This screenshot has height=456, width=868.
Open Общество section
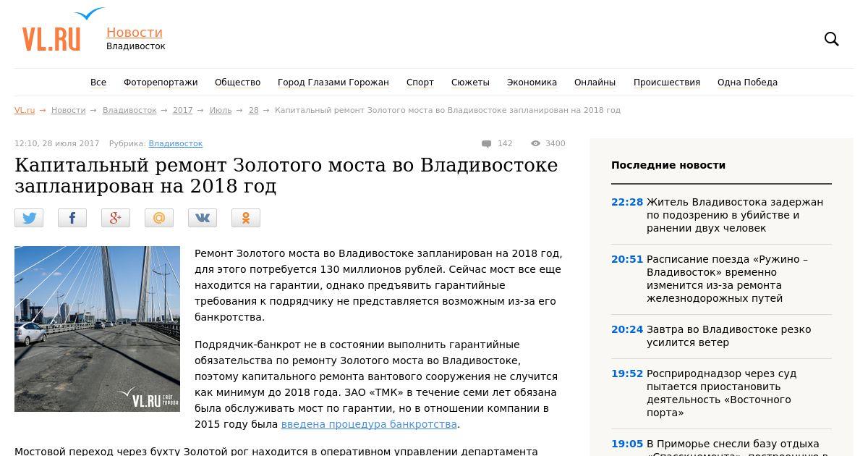pos(237,83)
